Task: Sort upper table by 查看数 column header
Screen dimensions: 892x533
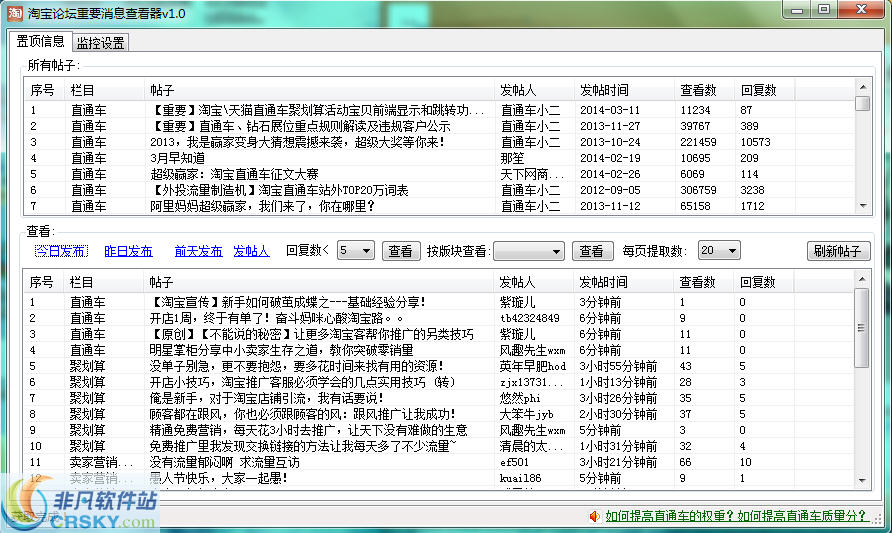Action: click(x=704, y=90)
